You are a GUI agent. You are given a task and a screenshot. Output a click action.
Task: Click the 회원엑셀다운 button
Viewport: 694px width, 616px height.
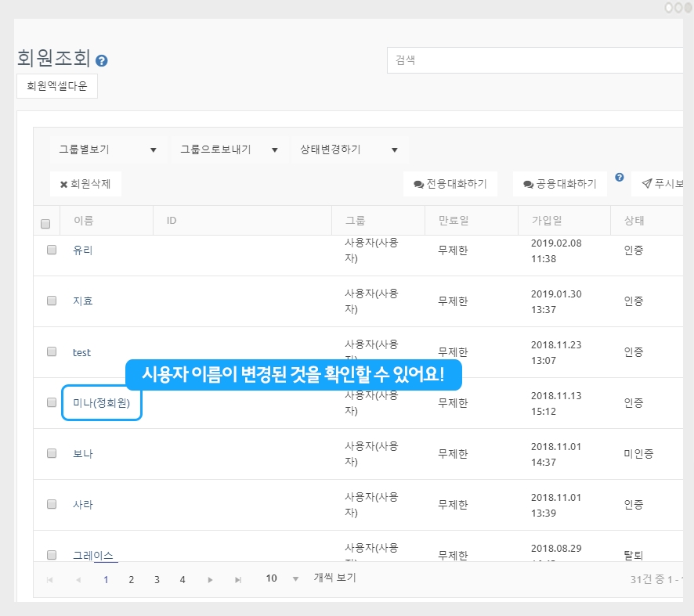pos(57,87)
